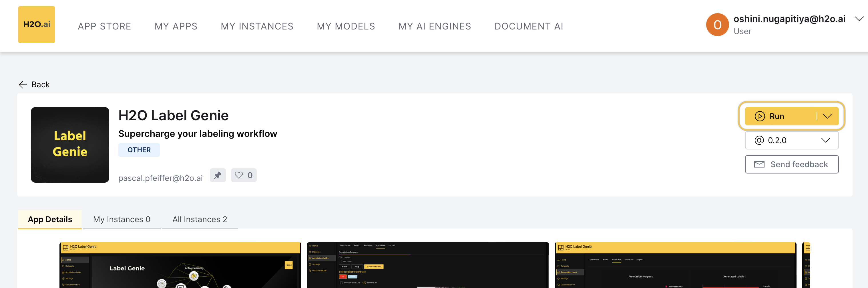Navigate to My Models page

tap(346, 26)
